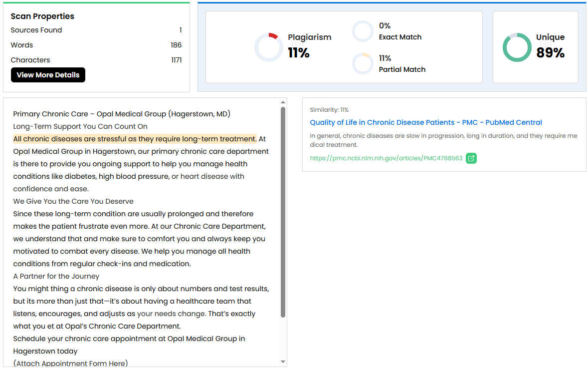Click the 'A Partner for the Journey' heading
The image size is (588, 368).
click(x=56, y=277)
